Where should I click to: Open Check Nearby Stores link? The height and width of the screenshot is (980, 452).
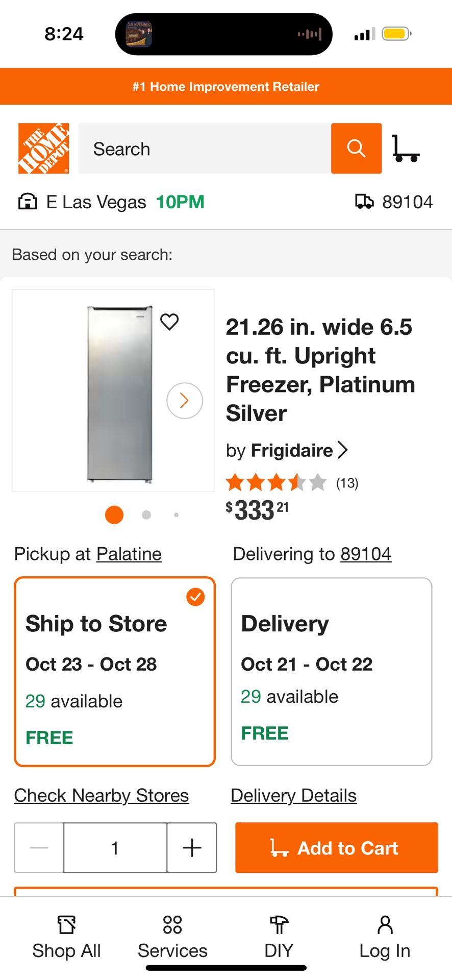tap(102, 796)
